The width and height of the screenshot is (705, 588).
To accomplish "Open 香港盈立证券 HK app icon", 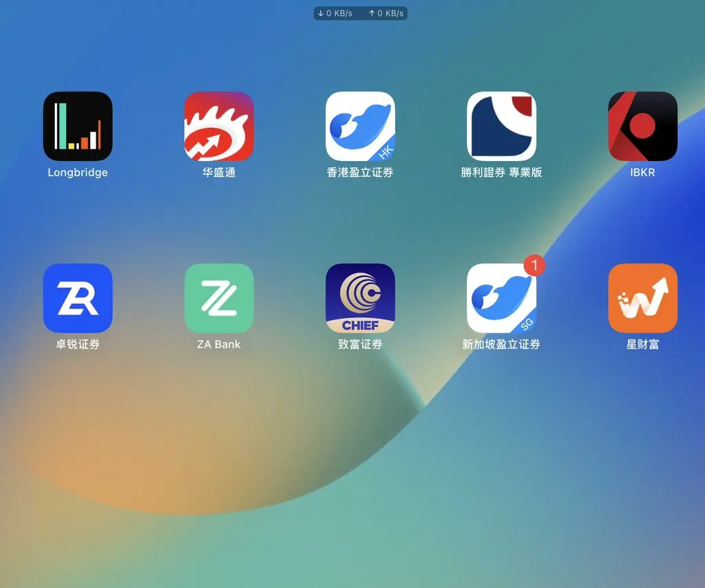I will point(360,126).
